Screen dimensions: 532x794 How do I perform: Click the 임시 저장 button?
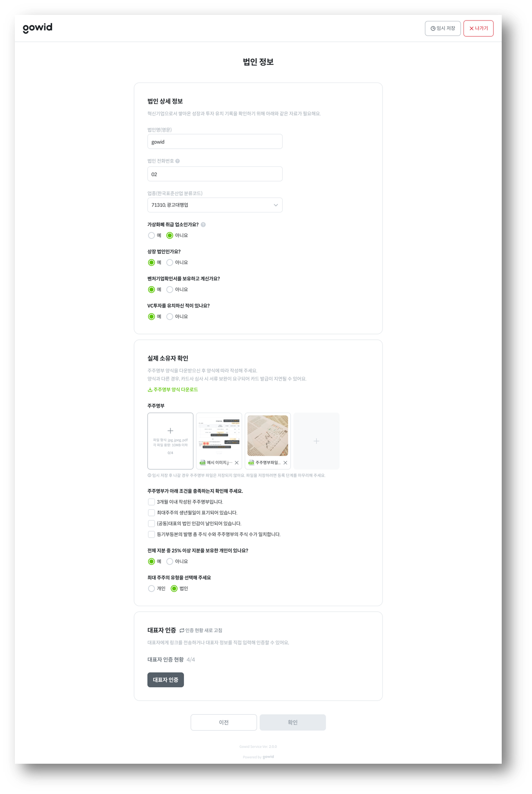click(x=443, y=28)
